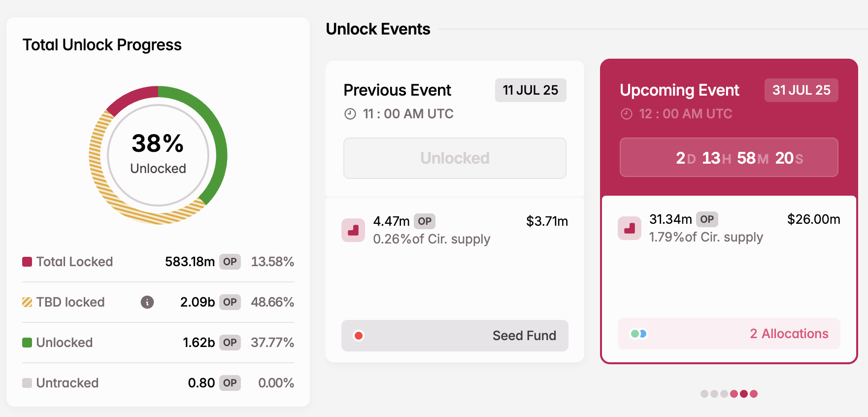Click the chart icon next to 4.47m OP
Viewport: 868px width, 417px height.
coord(353,230)
